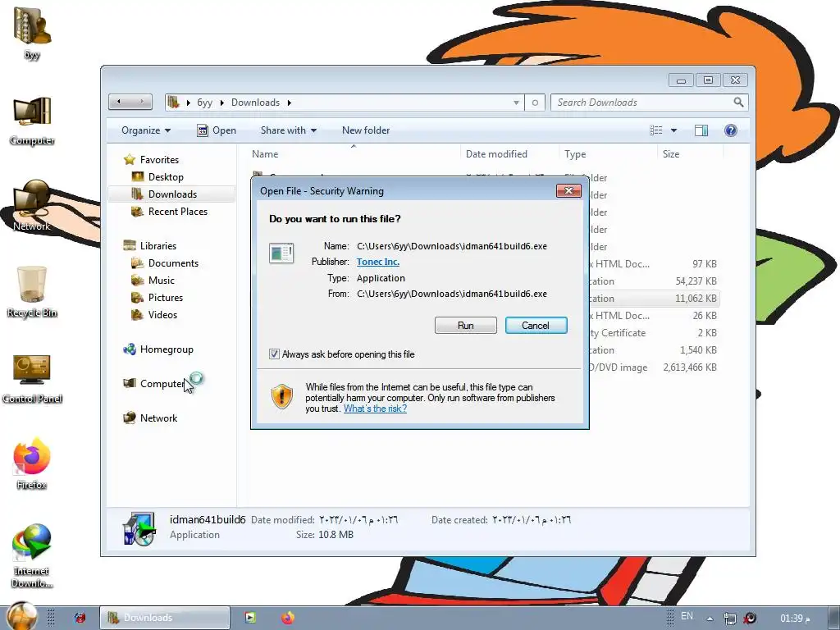Viewport: 840px width, 630px height.
Task: Open the Network desktop icon
Action: (x=32, y=206)
